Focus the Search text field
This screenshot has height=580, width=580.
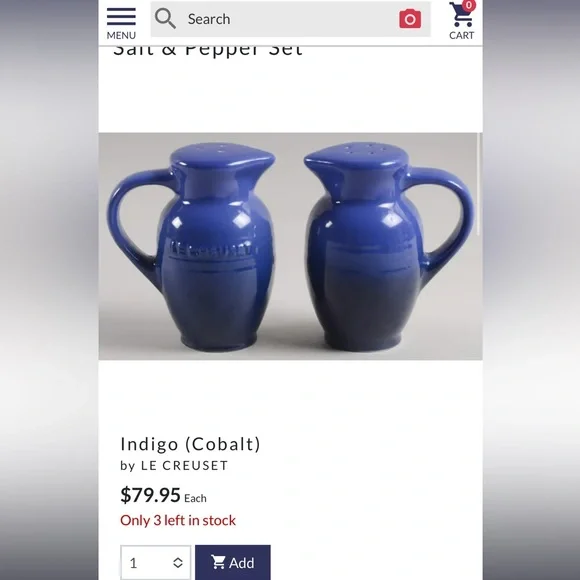(290, 19)
